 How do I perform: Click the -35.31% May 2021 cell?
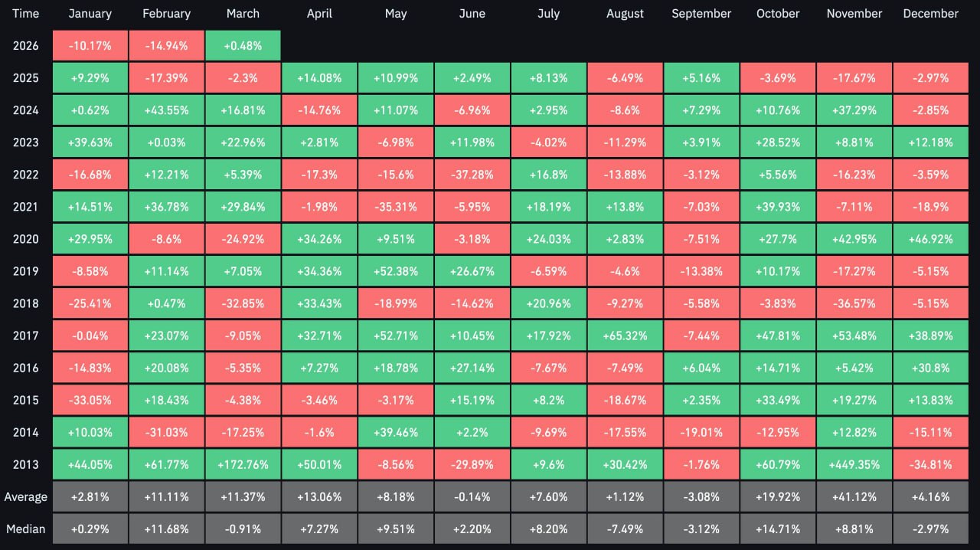click(x=396, y=207)
